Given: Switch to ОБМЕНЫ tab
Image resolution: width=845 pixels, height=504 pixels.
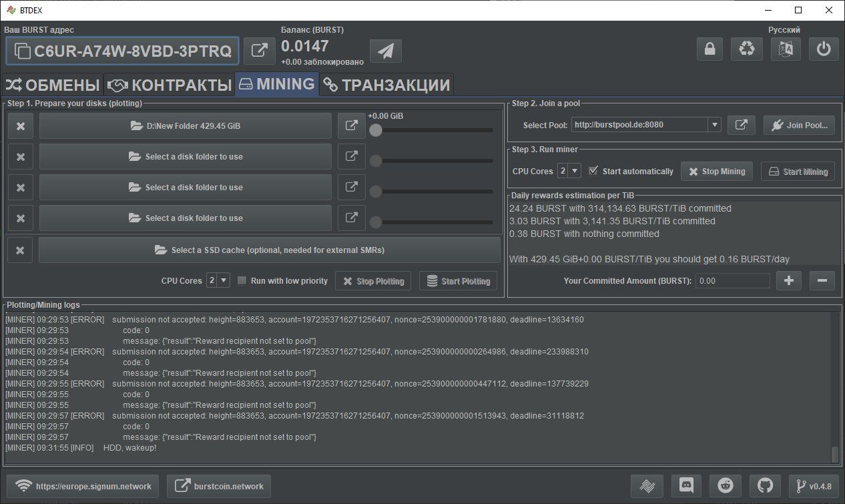Looking at the screenshot, I should 53,85.
